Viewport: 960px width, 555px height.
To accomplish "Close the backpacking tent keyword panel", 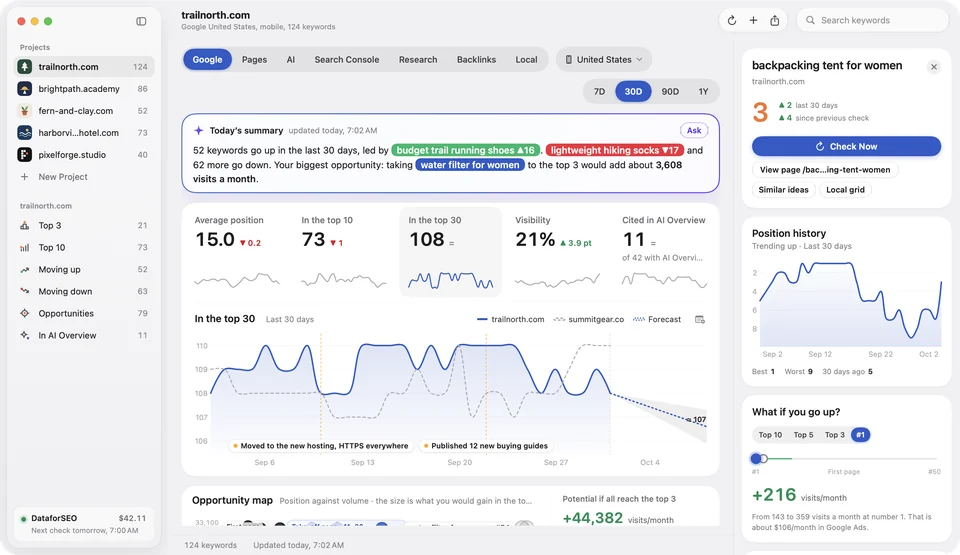I will point(934,67).
